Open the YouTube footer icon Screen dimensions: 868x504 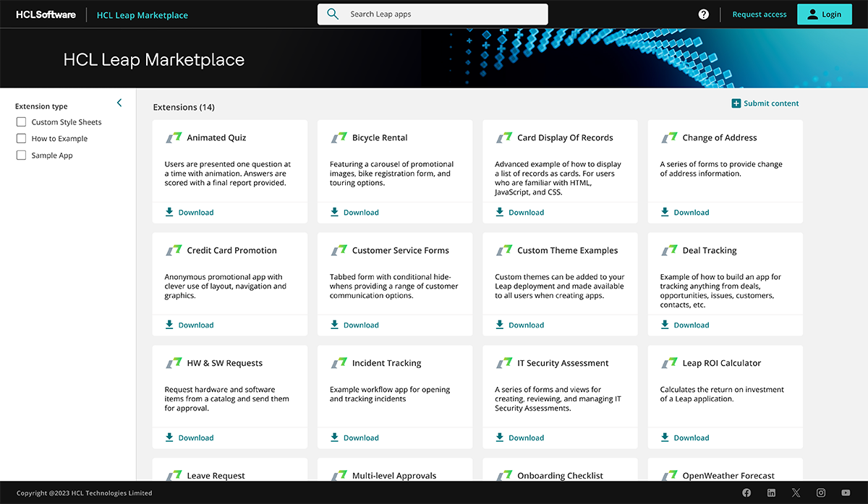pyautogui.click(x=846, y=492)
